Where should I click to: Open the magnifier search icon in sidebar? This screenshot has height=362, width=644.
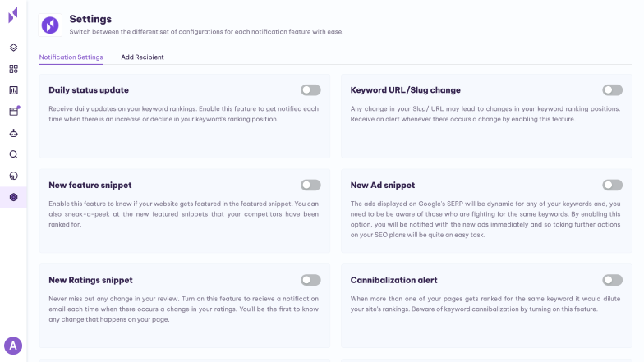13,154
